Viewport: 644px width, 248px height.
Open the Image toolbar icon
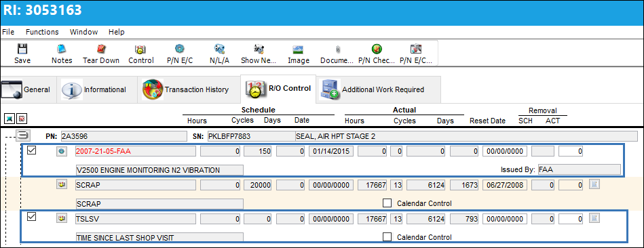pyautogui.click(x=298, y=49)
